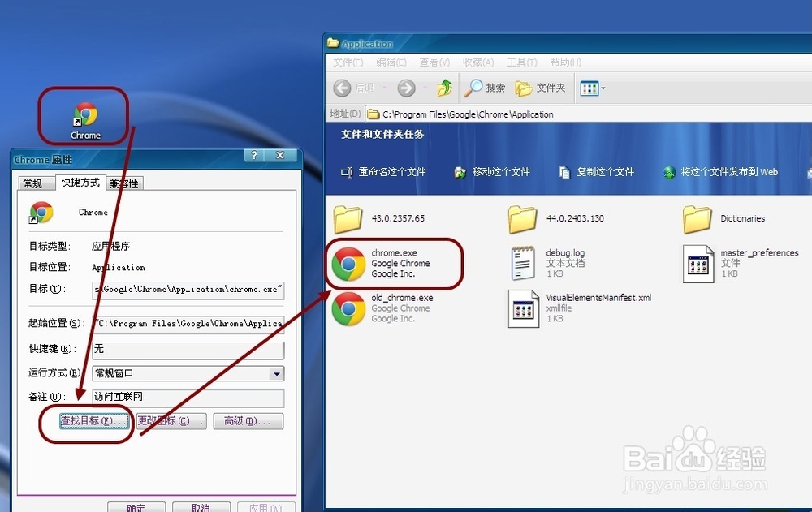This screenshot has height=512, width=812.
Task: Select the old_chrome.exe file icon
Action: click(x=348, y=308)
